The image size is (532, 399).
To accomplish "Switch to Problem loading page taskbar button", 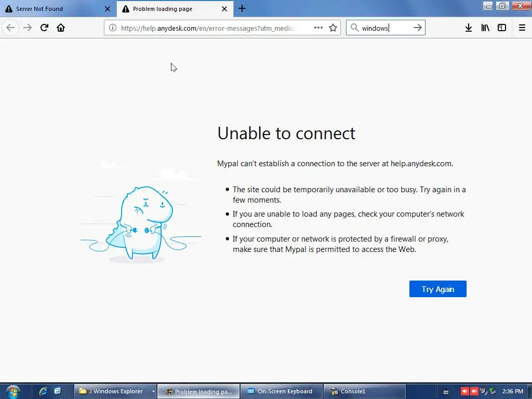I will point(199,391).
